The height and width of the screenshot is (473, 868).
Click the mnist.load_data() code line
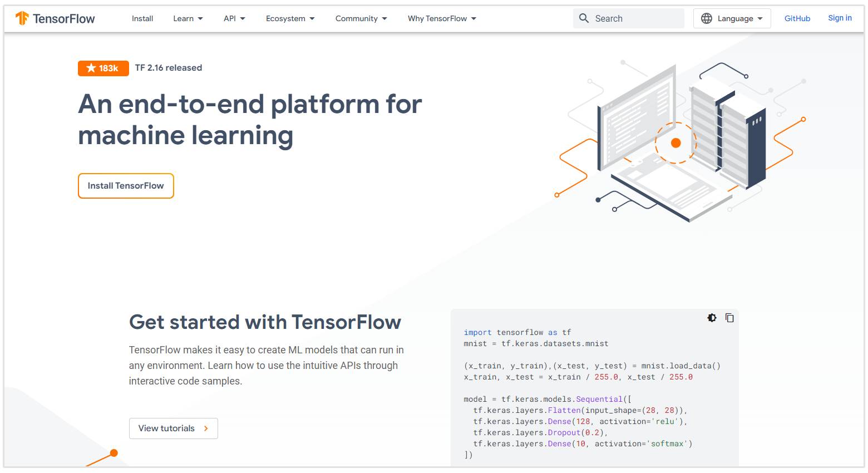click(x=592, y=366)
